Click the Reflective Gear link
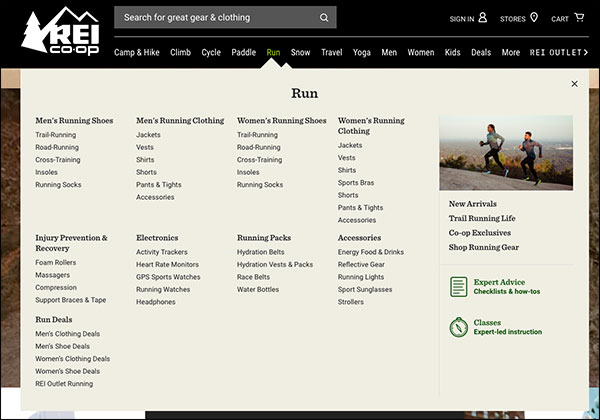 point(361,264)
